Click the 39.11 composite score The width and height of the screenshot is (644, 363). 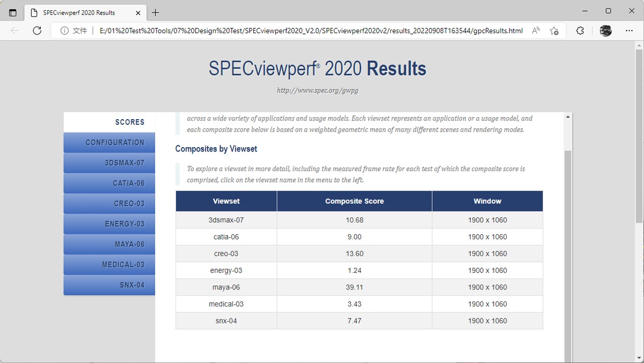click(354, 287)
